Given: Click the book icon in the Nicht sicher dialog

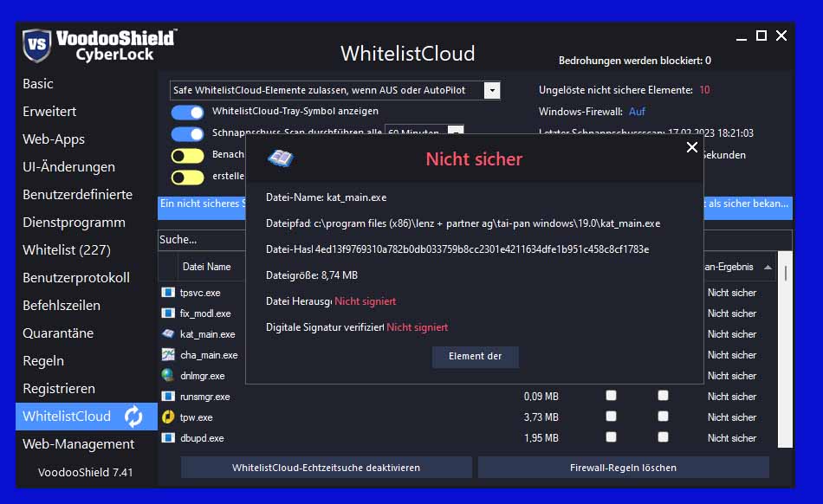Looking at the screenshot, I should click(281, 158).
